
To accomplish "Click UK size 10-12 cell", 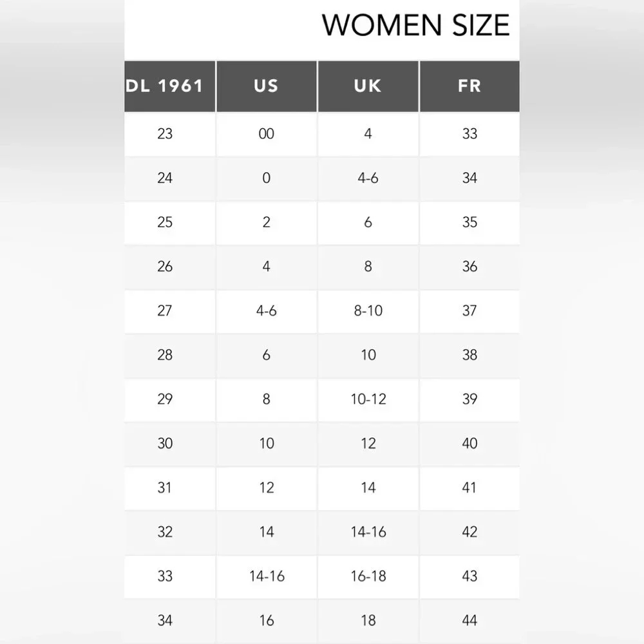I will 368,400.
